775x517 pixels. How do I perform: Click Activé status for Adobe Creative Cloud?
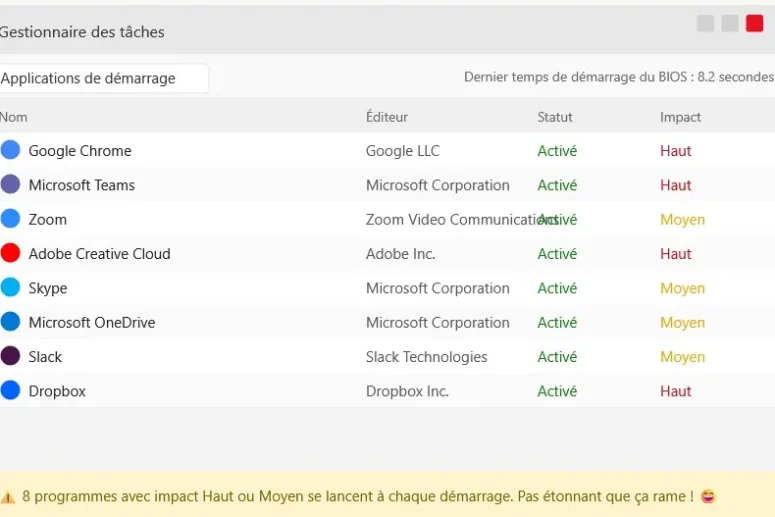(557, 254)
